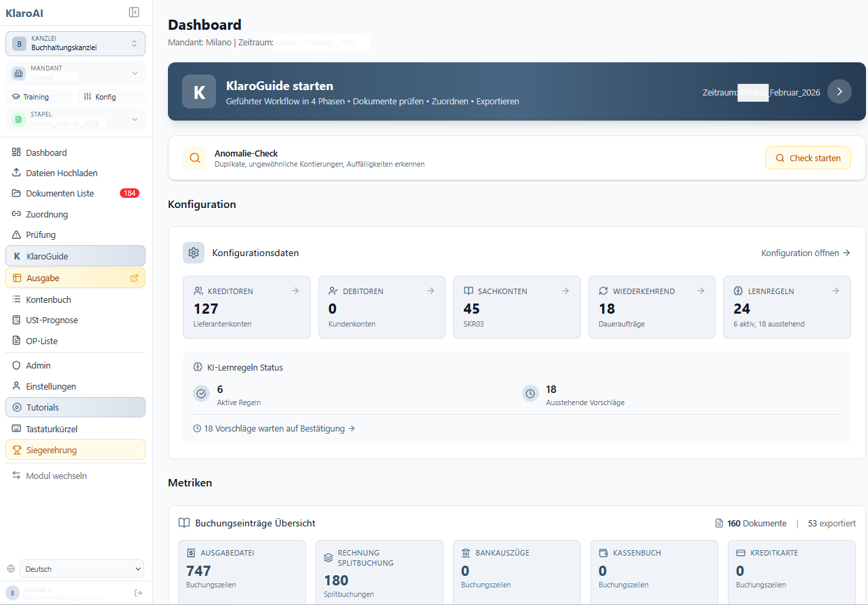Go to Dashboard in the sidebar
868x605 pixels.
75,152
